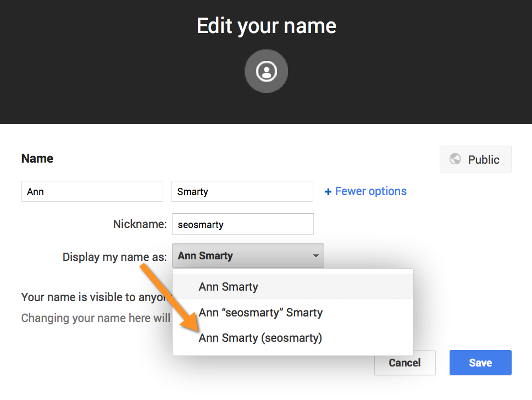Click the 'Your name is visible' notice text
This screenshot has height=400, width=532.
[93, 297]
